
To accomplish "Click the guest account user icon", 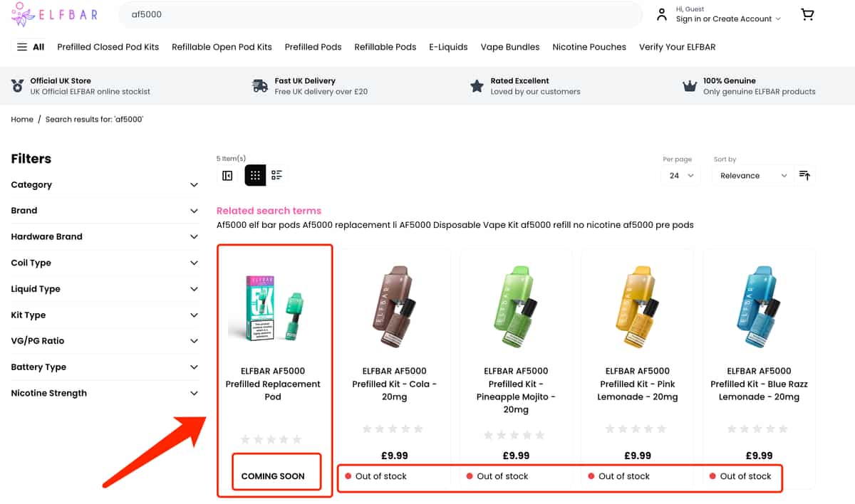I will pos(662,14).
